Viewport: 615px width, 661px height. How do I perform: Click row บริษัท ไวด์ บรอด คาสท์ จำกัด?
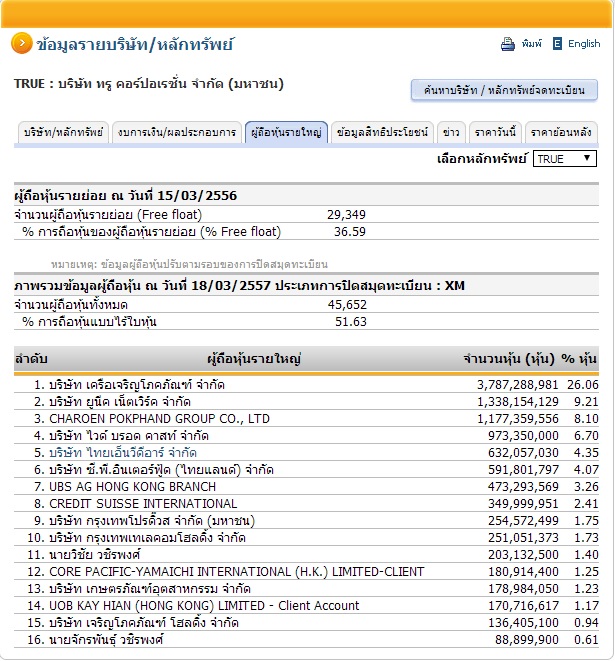[306, 435]
